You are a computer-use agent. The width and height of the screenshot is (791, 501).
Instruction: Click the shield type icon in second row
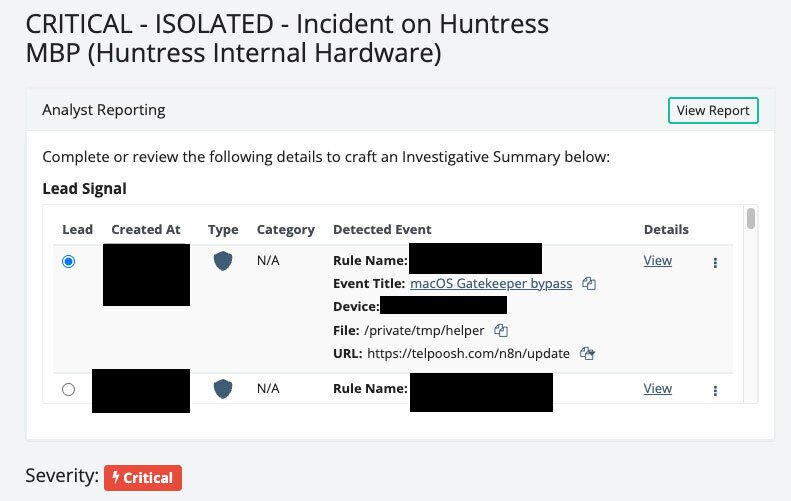pos(223,388)
